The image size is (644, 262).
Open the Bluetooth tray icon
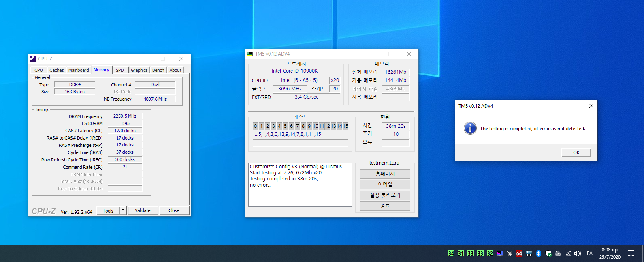tap(539, 253)
